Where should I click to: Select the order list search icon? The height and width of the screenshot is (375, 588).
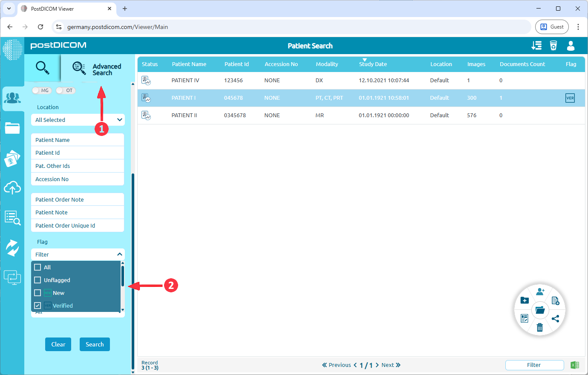[x=13, y=218]
